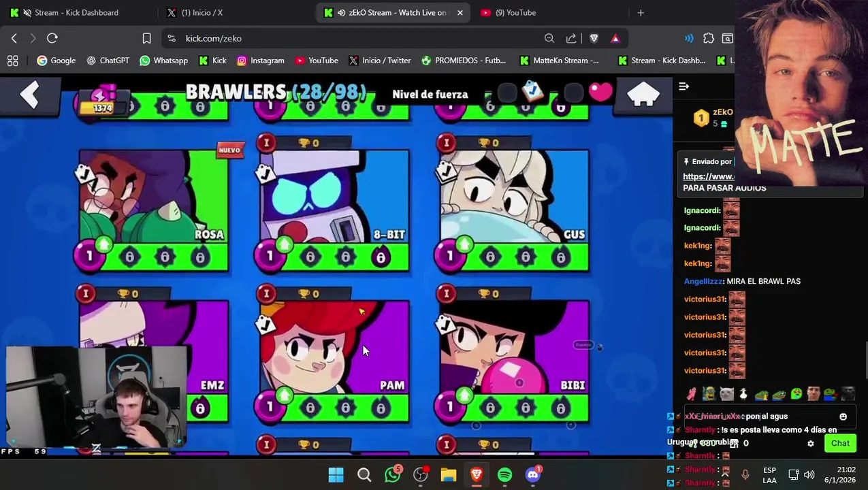Open Discord from the taskbar
The width and height of the screenshot is (868, 490).
[x=533, y=474]
